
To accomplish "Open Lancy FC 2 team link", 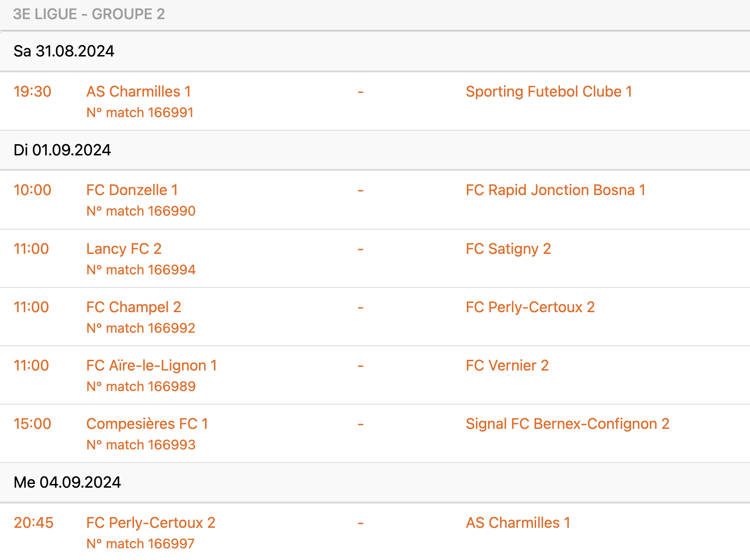I will (124, 249).
